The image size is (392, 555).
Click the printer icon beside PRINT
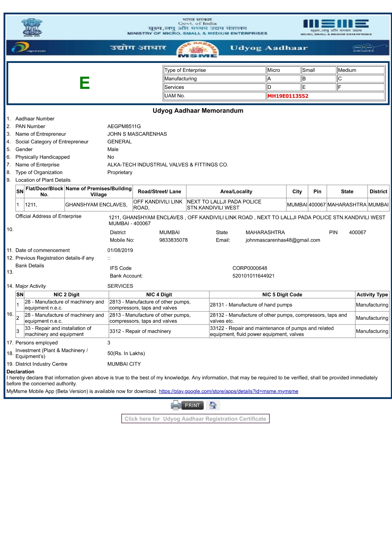tap(176, 405)
